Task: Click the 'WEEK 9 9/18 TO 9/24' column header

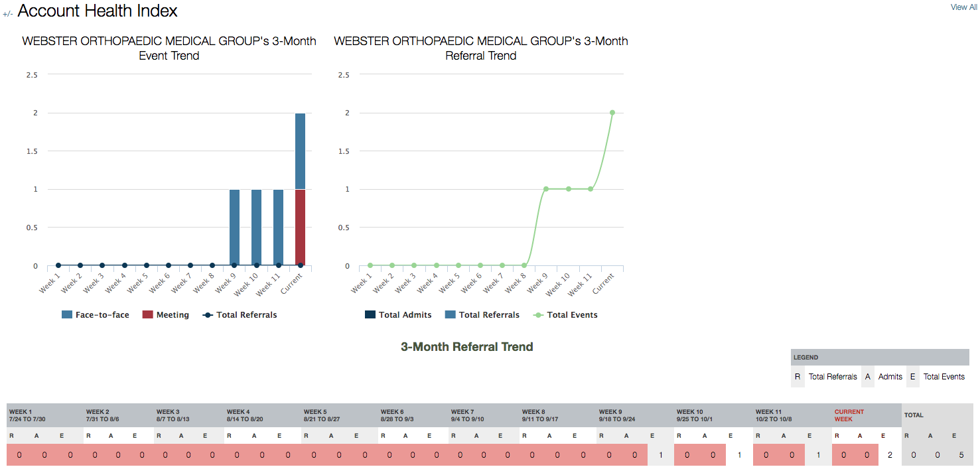Action: (x=635, y=415)
